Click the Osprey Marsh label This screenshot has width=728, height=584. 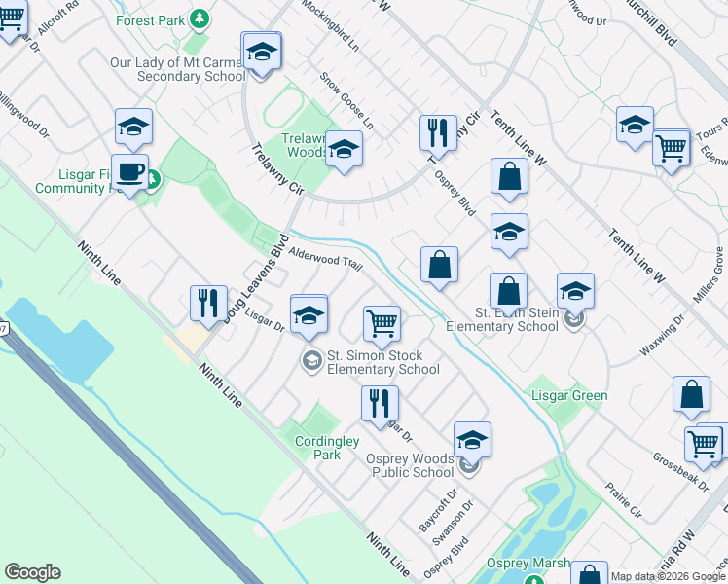[x=528, y=563]
